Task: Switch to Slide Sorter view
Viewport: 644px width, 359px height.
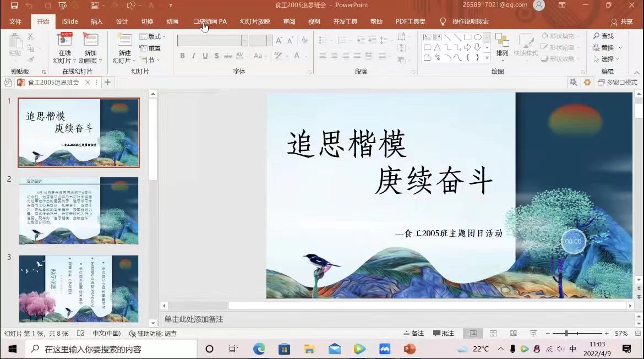Action: 493,334
